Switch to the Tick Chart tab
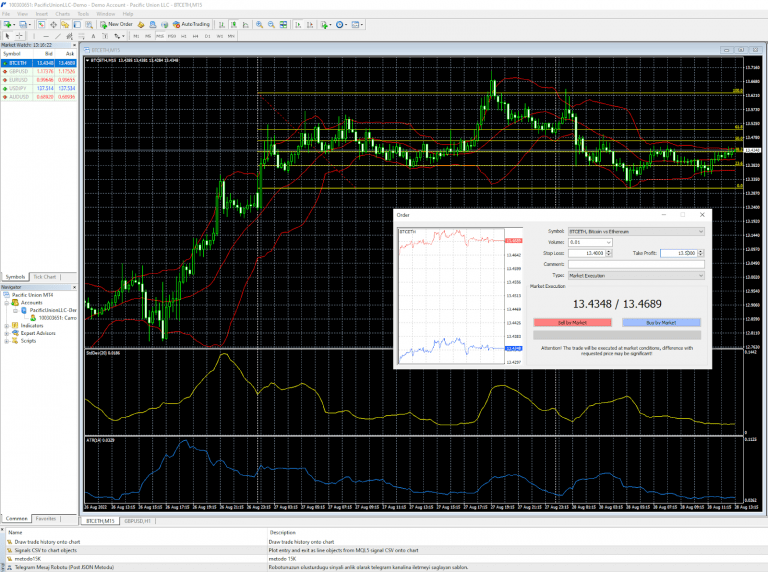 pyautogui.click(x=45, y=276)
